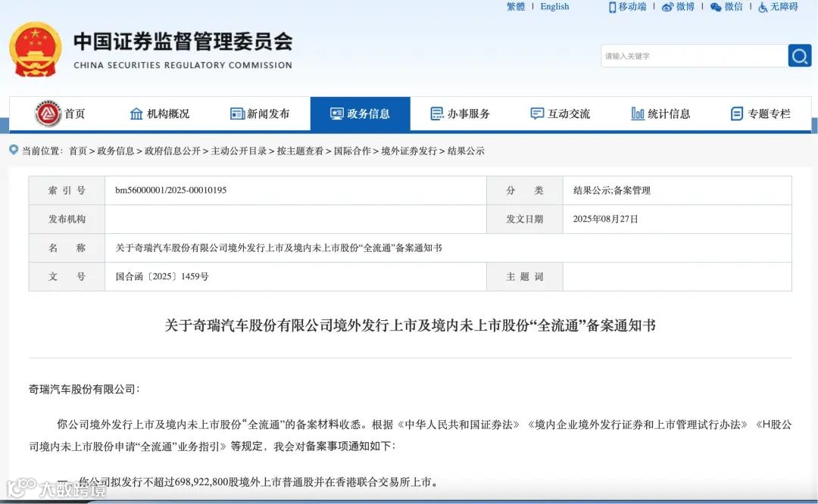
Task: Click the 名称 row document title text
Action: pyautogui.click(x=279, y=247)
